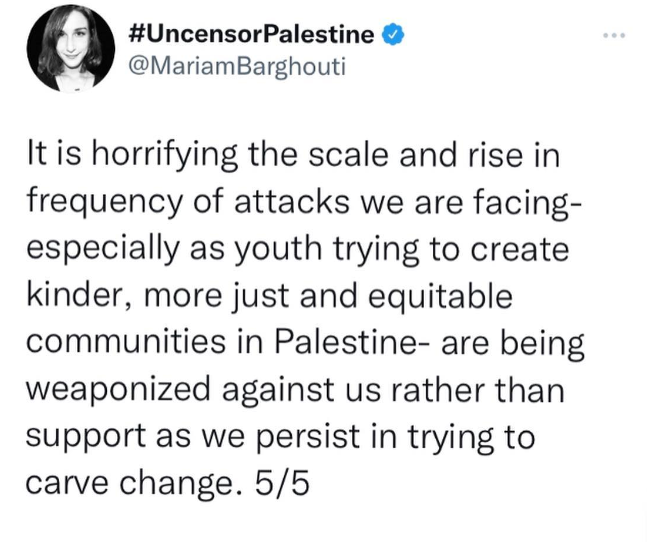This screenshot has height=542, width=647.
Task: Open the #UncensorPalestine display name profile
Action: 251,34
